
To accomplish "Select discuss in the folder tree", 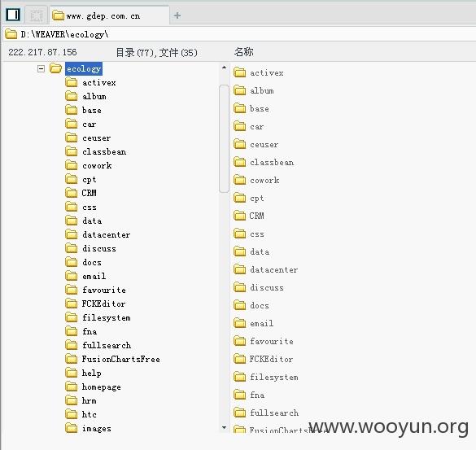I will coord(99,248).
